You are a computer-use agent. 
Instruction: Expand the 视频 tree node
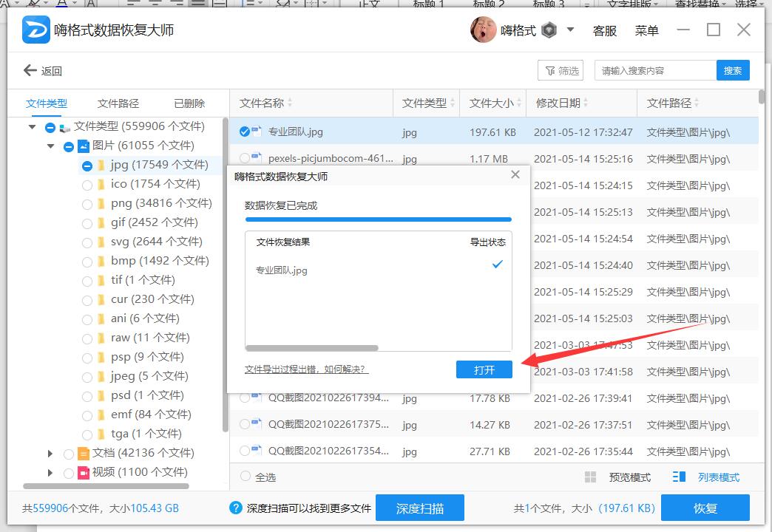click(50, 472)
